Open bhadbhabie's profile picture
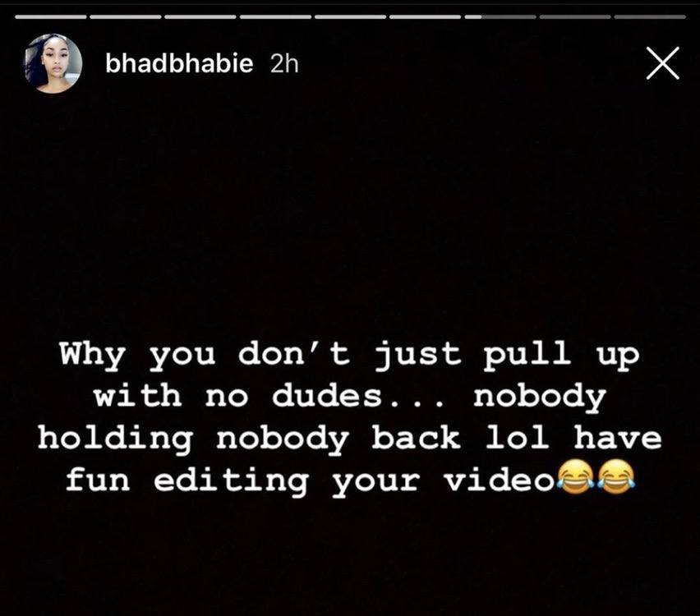The image size is (700, 616). 53,63
